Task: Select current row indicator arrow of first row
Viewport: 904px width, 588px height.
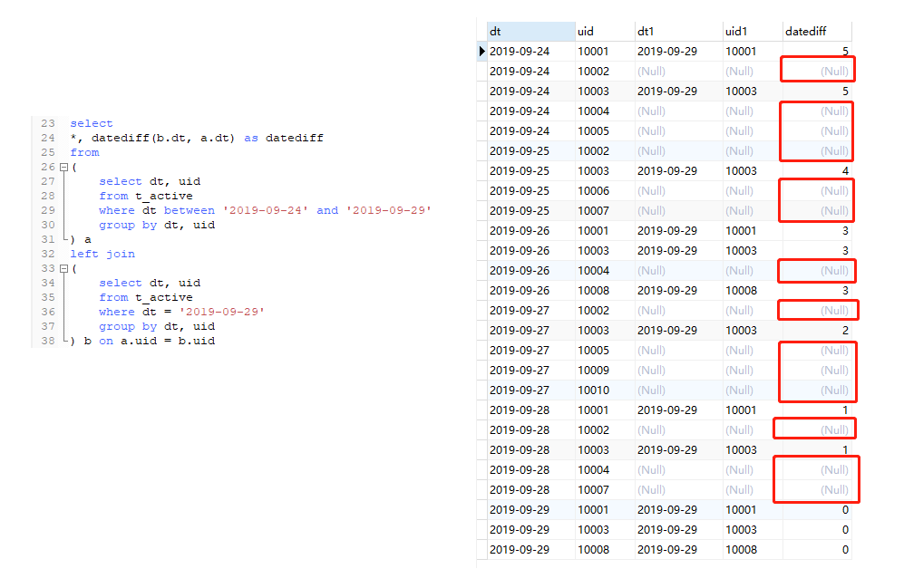Action: pos(482,52)
